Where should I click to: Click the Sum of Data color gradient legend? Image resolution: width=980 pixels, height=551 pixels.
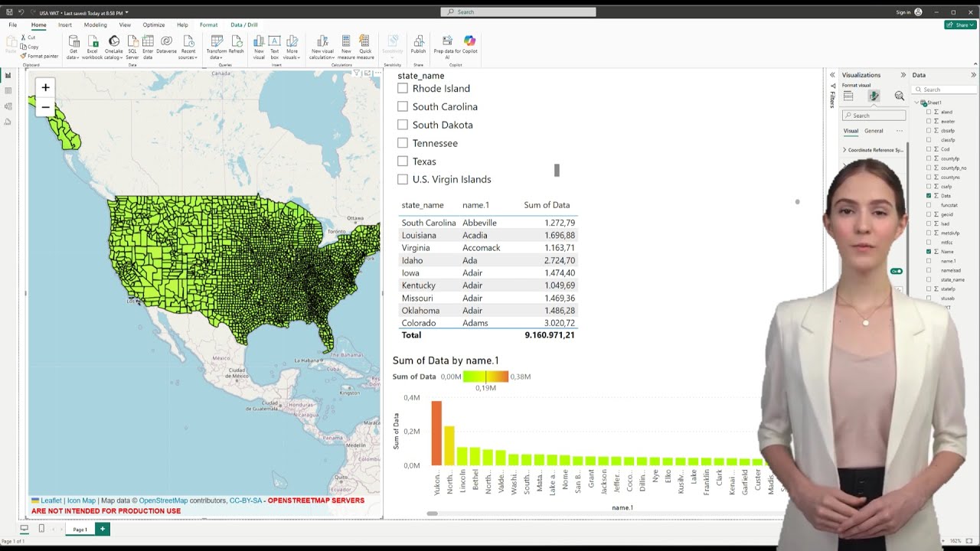(x=485, y=377)
